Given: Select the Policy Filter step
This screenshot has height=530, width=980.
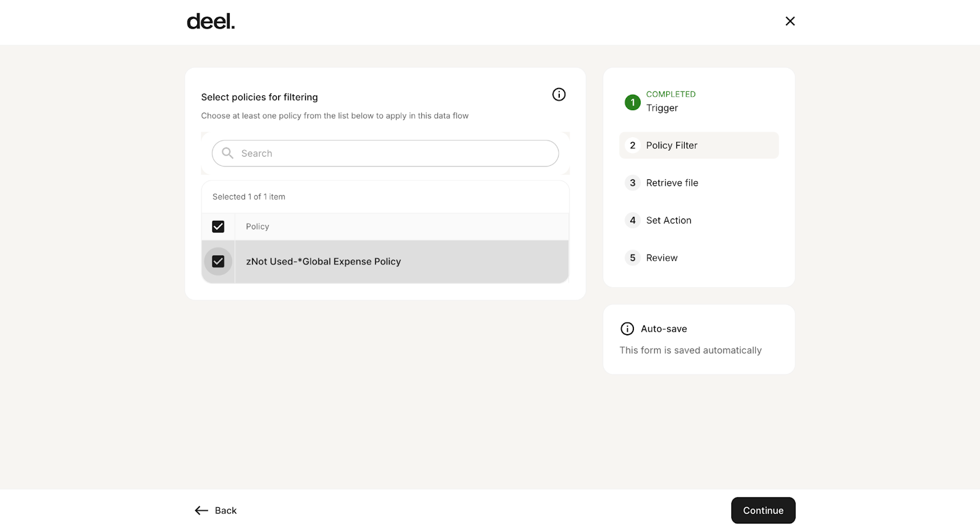Looking at the screenshot, I should [x=672, y=146].
